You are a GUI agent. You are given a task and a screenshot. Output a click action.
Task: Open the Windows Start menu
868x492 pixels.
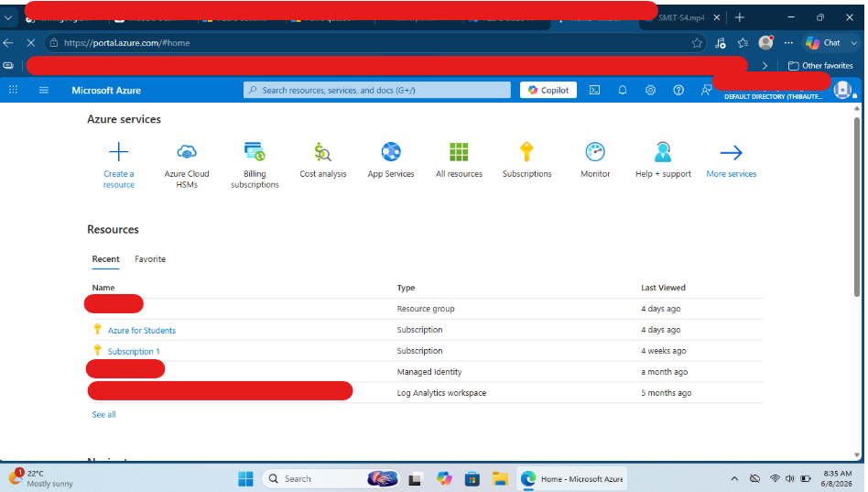point(245,478)
